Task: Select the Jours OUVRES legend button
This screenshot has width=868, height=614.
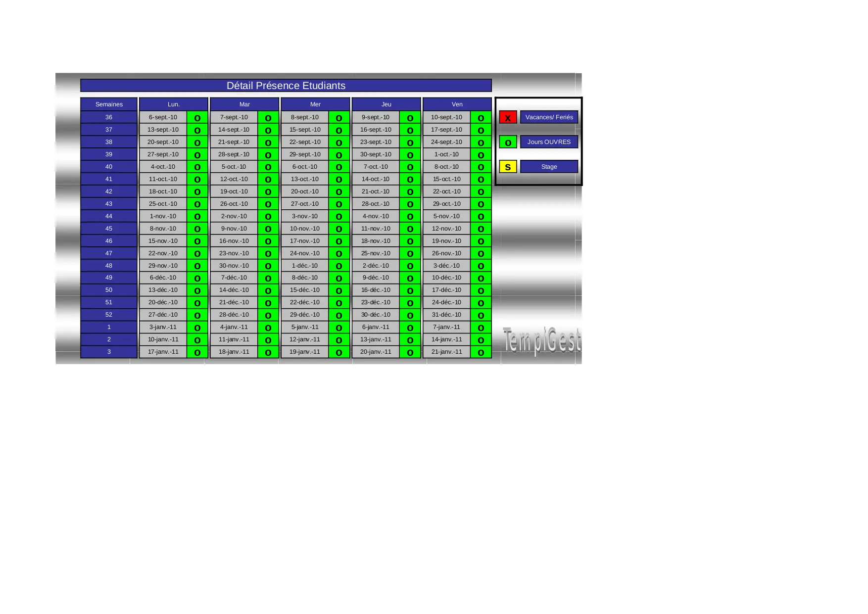Action: coord(549,142)
